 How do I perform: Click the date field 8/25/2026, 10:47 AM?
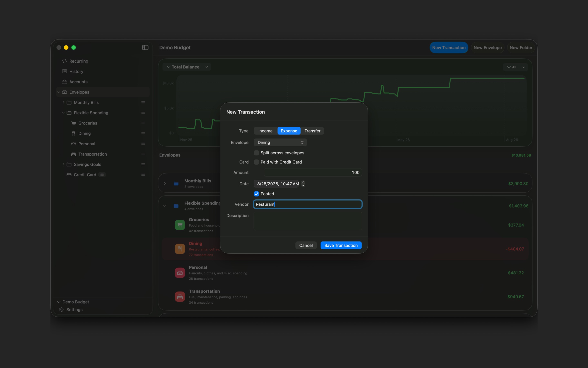tap(276, 184)
